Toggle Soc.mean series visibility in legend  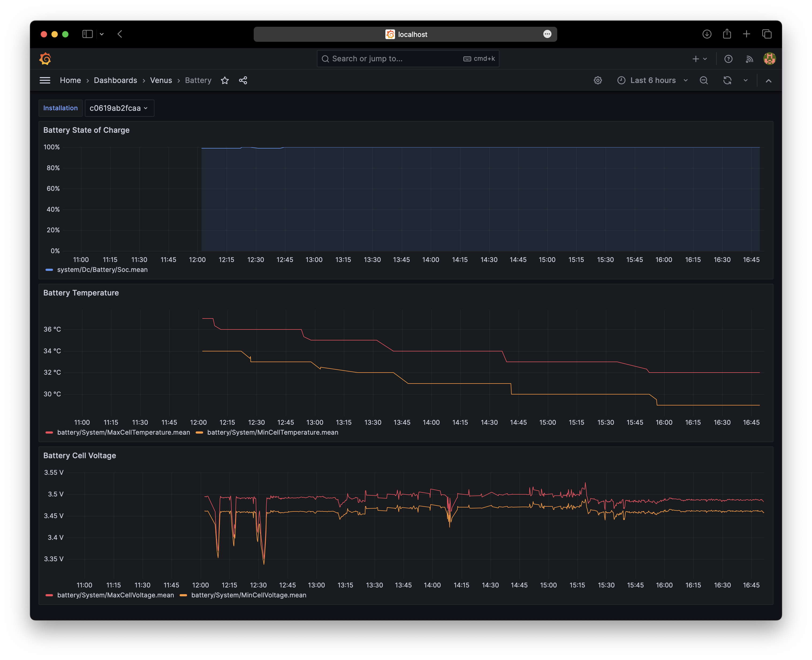[x=102, y=270]
